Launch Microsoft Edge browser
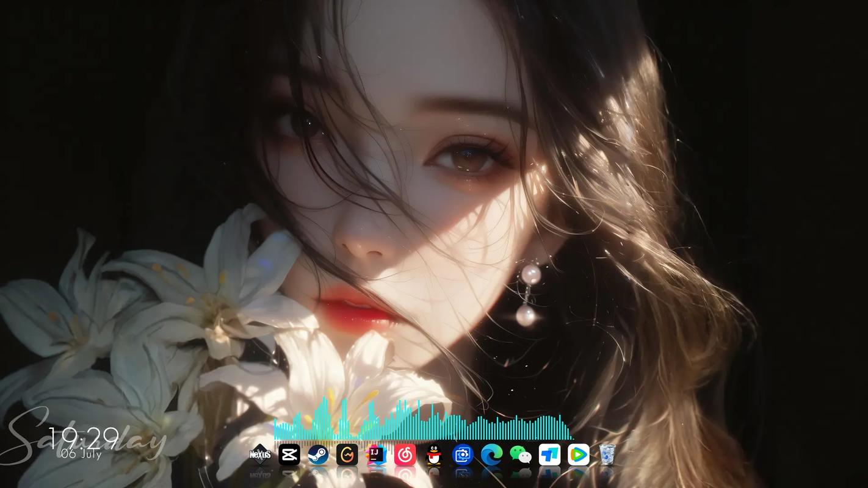 (x=491, y=454)
